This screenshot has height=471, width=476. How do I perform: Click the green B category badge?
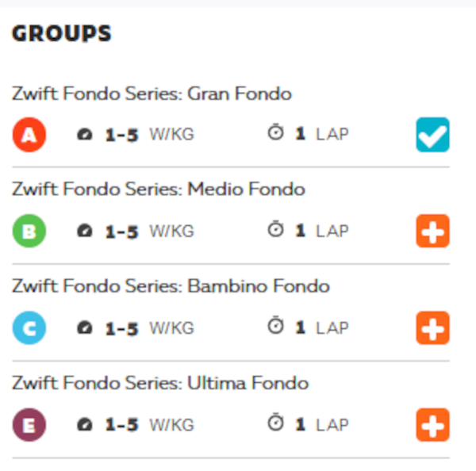[29, 231]
